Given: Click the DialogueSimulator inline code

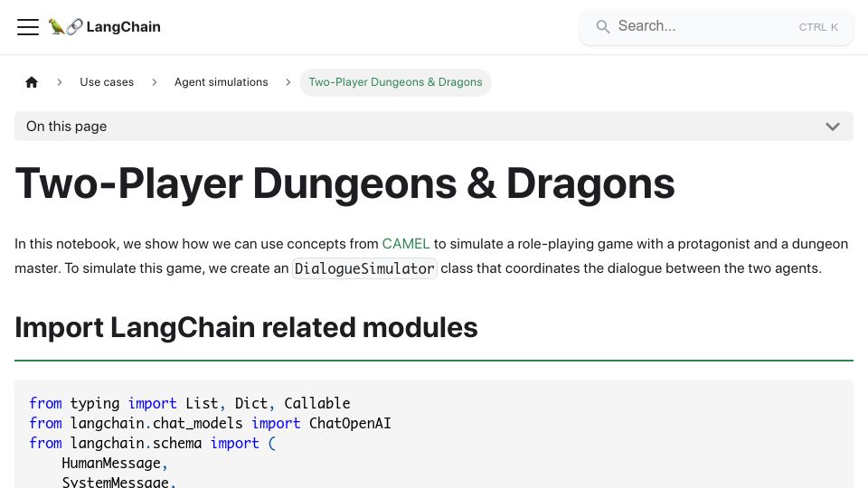Looking at the screenshot, I should [x=364, y=268].
